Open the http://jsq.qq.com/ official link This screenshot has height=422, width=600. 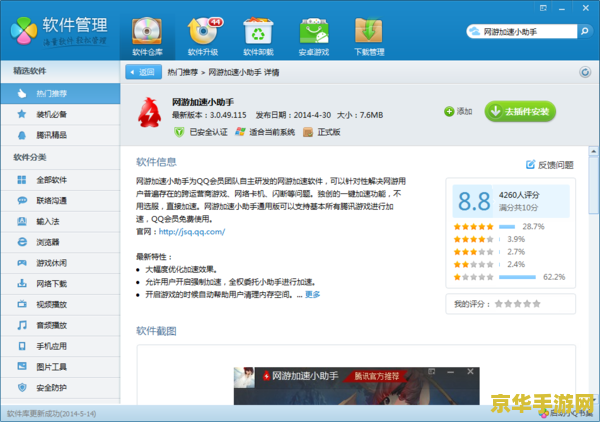pos(192,231)
